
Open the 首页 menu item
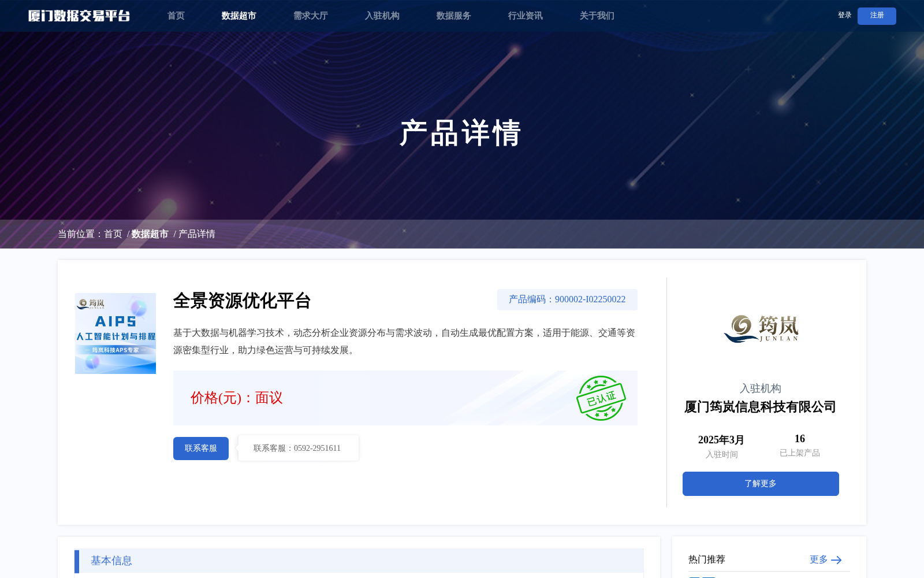point(176,16)
